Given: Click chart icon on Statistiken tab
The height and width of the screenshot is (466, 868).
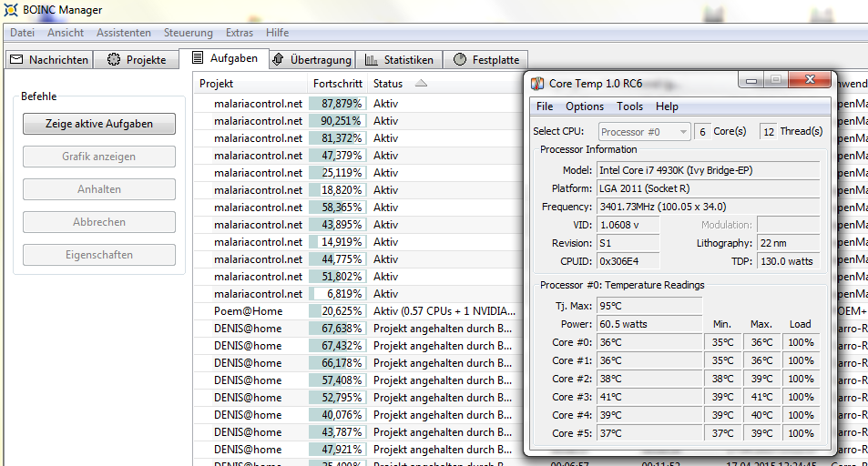Looking at the screenshot, I should 372,59.
